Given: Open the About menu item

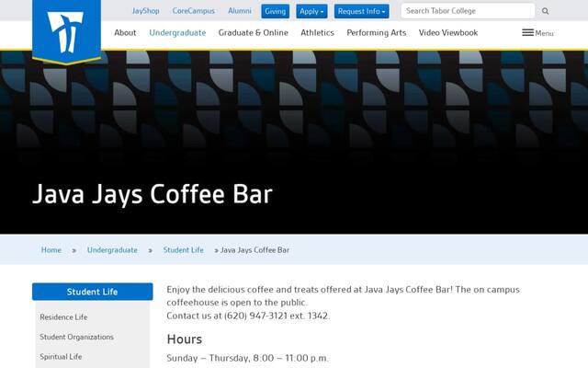Looking at the screenshot, I should point(125,33).
